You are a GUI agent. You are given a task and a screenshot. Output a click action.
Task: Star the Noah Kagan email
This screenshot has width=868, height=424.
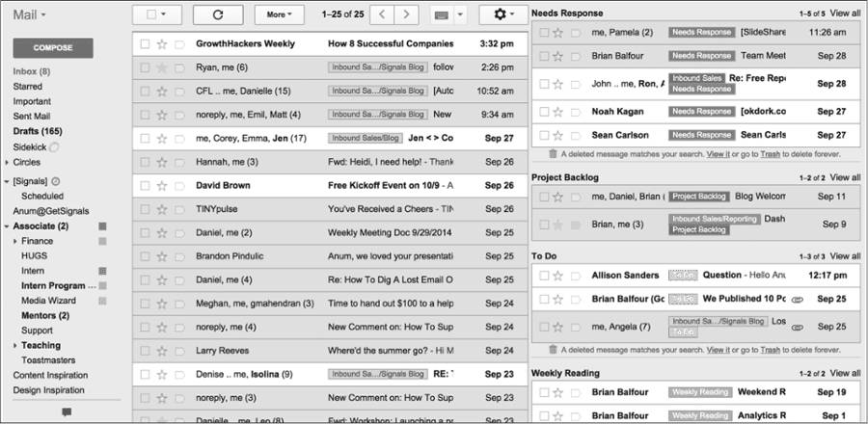tap(558, 112)
